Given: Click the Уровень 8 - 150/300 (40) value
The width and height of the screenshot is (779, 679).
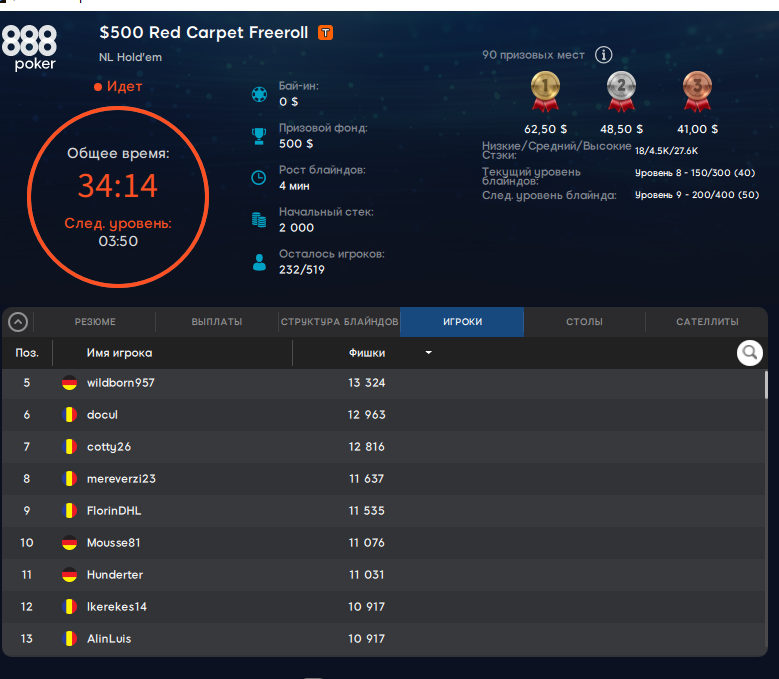Looking at the screenshot, I should 695,173.
